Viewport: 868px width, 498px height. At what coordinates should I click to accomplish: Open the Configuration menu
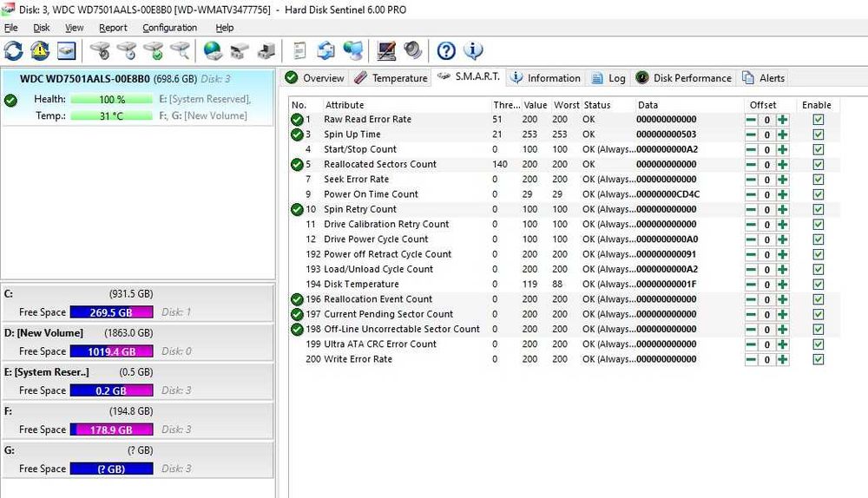tap(169, 28)
